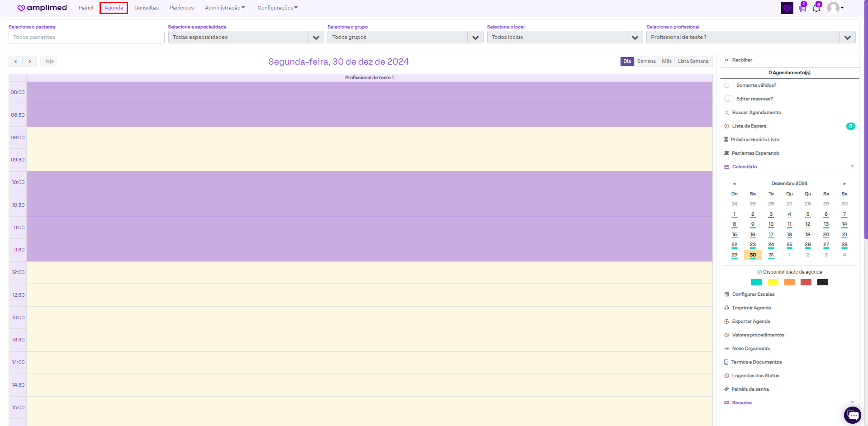Screen dimensions: 868x426
Task: Click the user avatar profile icon
Action: tap(833, 8)
